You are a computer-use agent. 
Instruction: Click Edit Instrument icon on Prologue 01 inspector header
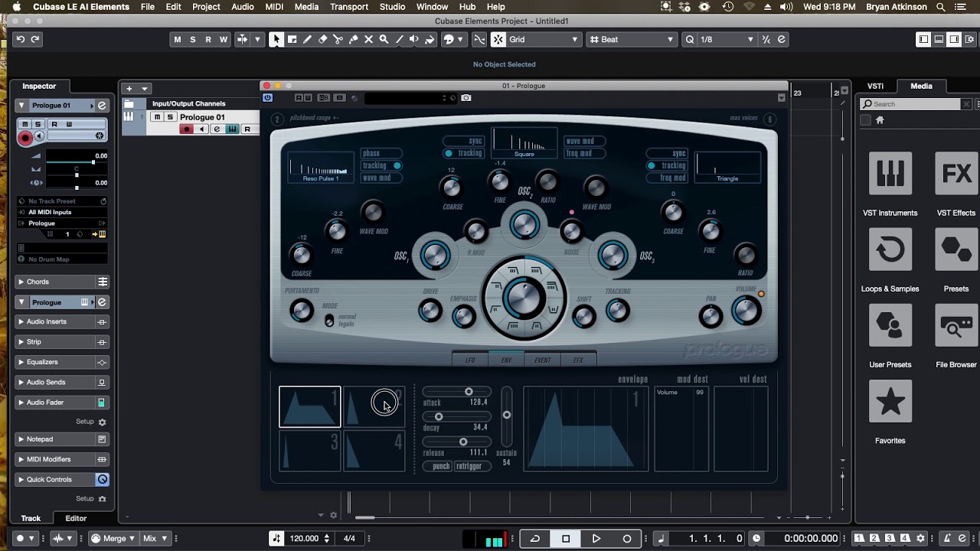click(x=102, y=106)
